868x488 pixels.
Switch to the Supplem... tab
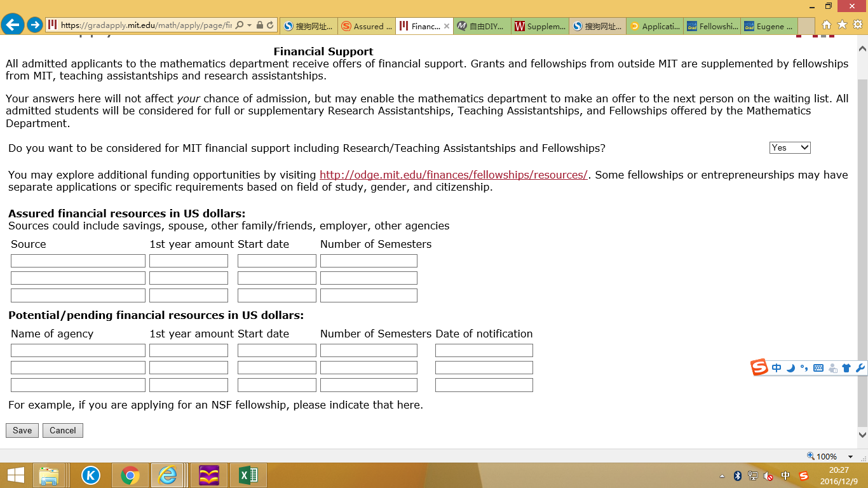(x=540, y=26)
